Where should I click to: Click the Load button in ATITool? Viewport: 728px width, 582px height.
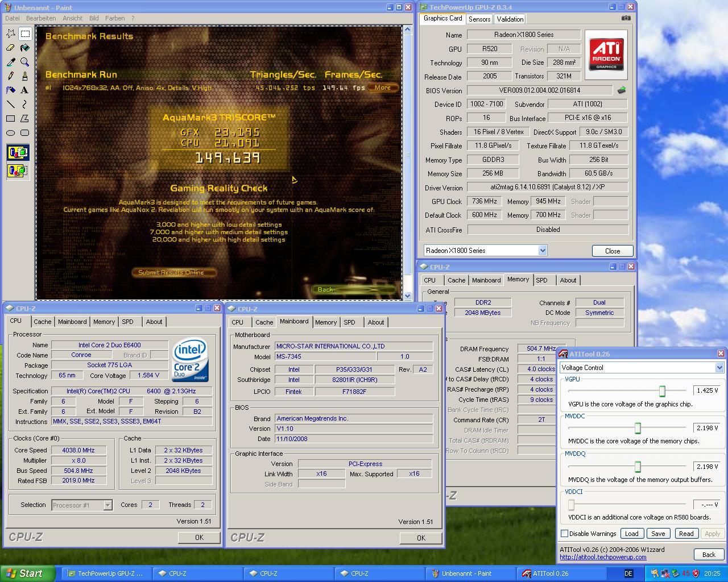pyautogui.click(x=631, y=534)
